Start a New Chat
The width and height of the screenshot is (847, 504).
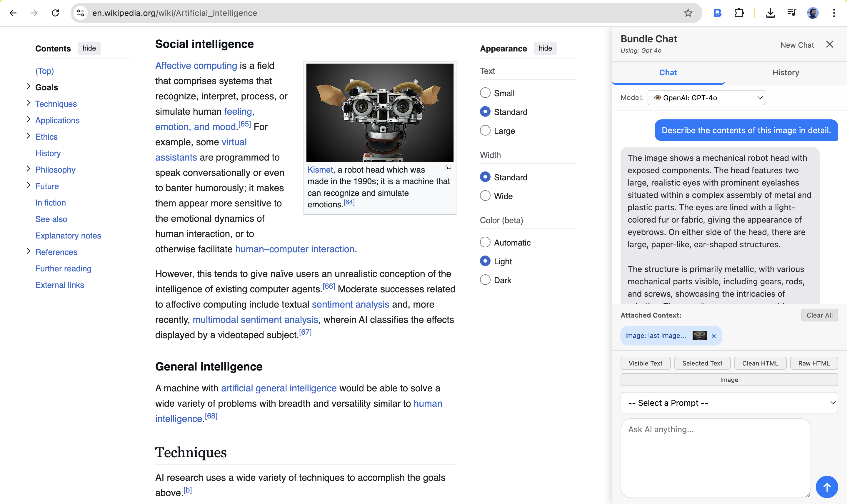point(797,45)
